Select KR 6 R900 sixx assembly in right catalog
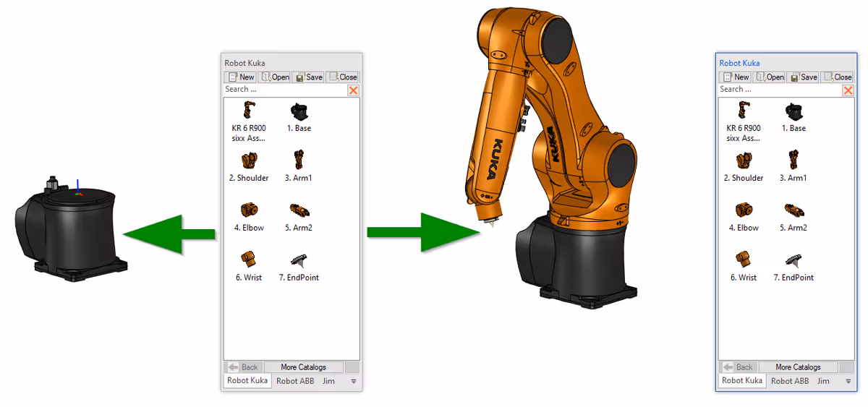 [x=743, y=121]
